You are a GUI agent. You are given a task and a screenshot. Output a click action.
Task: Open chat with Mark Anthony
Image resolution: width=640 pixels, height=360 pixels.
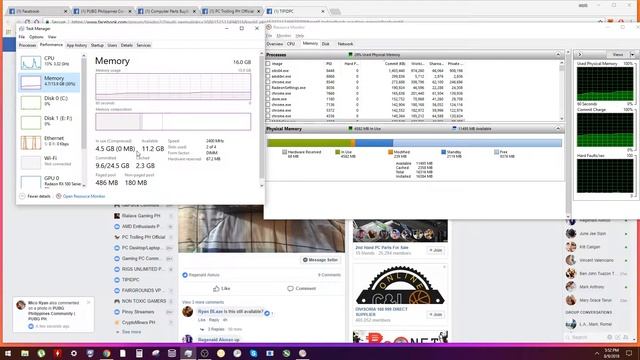point(592,287)
